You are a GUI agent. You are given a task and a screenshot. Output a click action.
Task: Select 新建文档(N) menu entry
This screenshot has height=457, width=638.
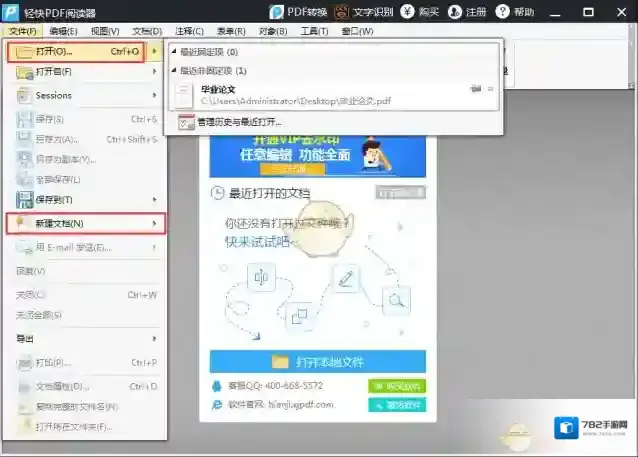(x=86, y=223)
